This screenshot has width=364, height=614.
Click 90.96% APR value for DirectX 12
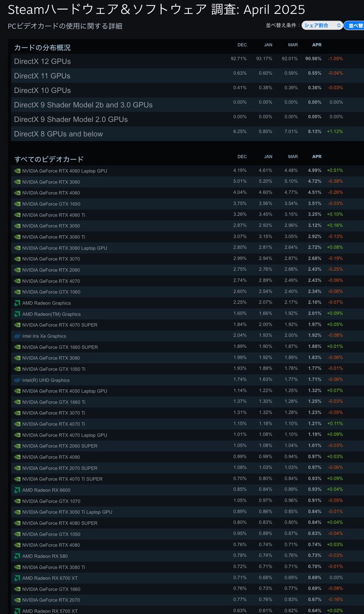click(313, 59)
